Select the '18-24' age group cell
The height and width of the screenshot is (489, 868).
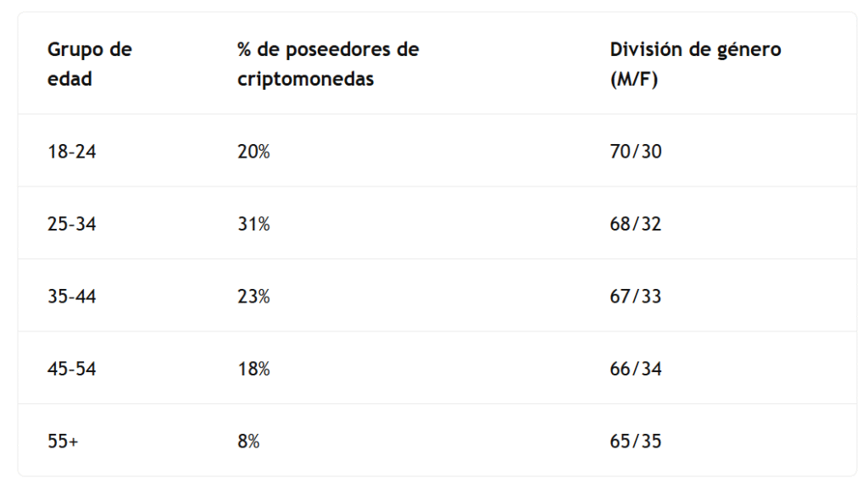pos(72,152)
